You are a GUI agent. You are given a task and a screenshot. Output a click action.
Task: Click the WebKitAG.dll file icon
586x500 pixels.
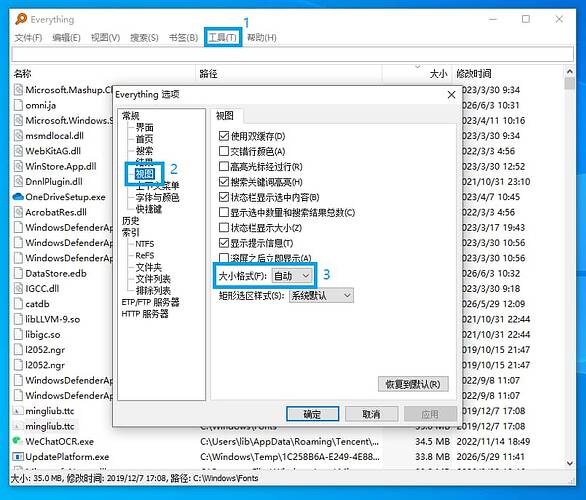(x=18, y=151)
